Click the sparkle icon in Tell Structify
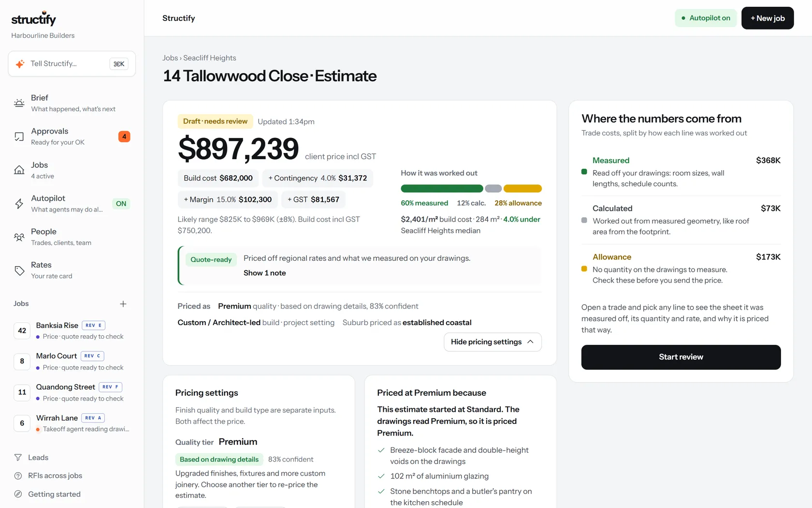 tap(20, 64)
